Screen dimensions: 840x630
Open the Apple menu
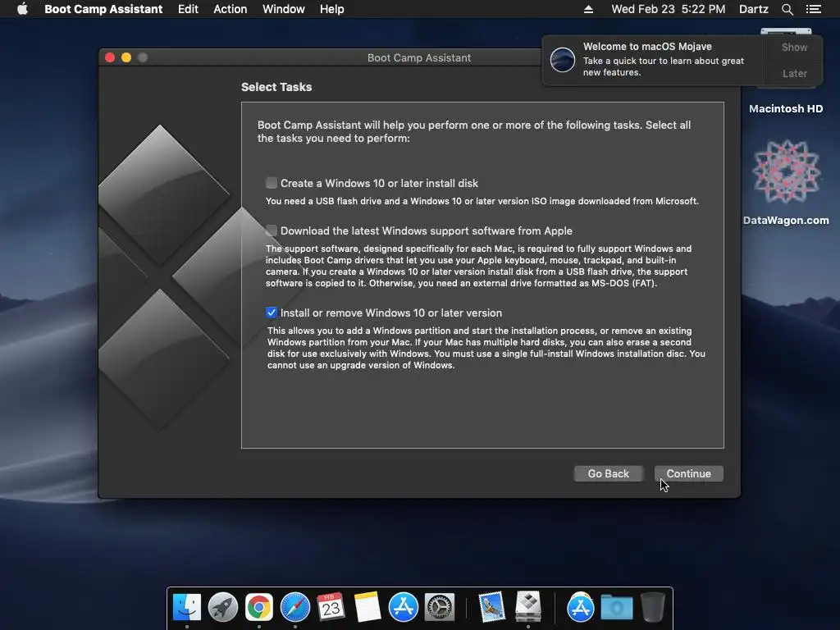[22, 9]
